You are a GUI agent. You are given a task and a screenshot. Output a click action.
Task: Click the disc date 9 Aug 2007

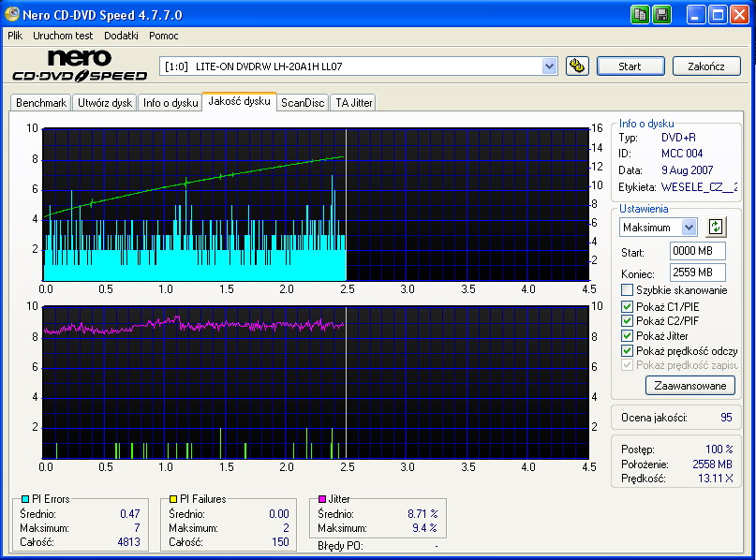coord(687,170)
